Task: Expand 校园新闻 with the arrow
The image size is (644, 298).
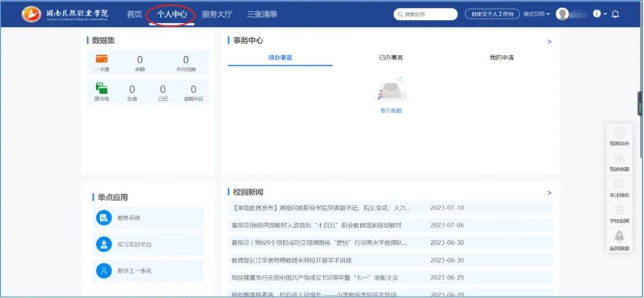Action: [x=549, y=193]
